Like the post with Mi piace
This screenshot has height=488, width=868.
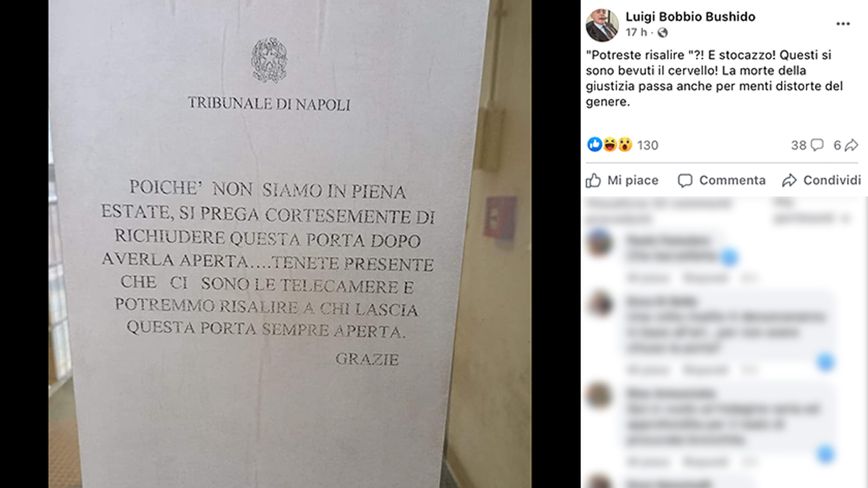pos(622,180)
